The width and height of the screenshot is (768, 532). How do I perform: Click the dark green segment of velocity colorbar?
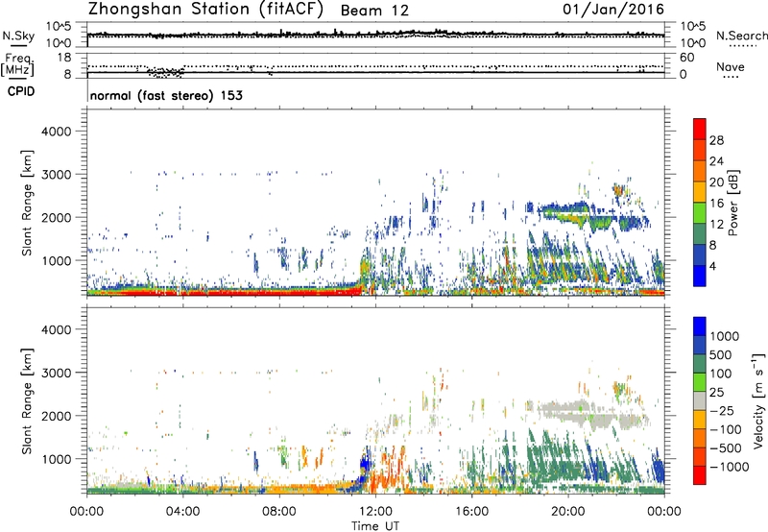700,364
